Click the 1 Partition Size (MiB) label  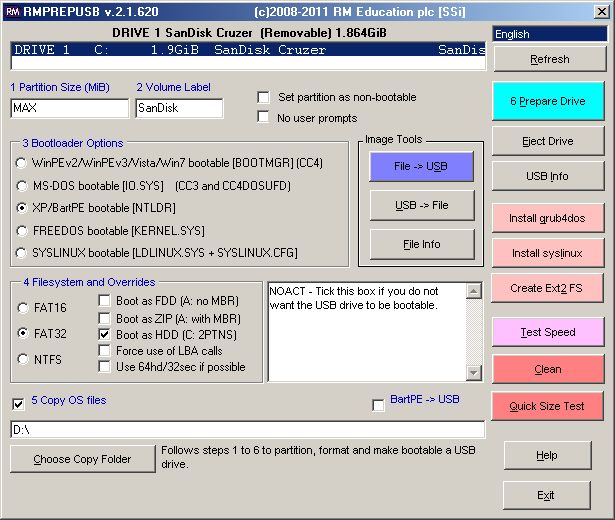point(60,87)
